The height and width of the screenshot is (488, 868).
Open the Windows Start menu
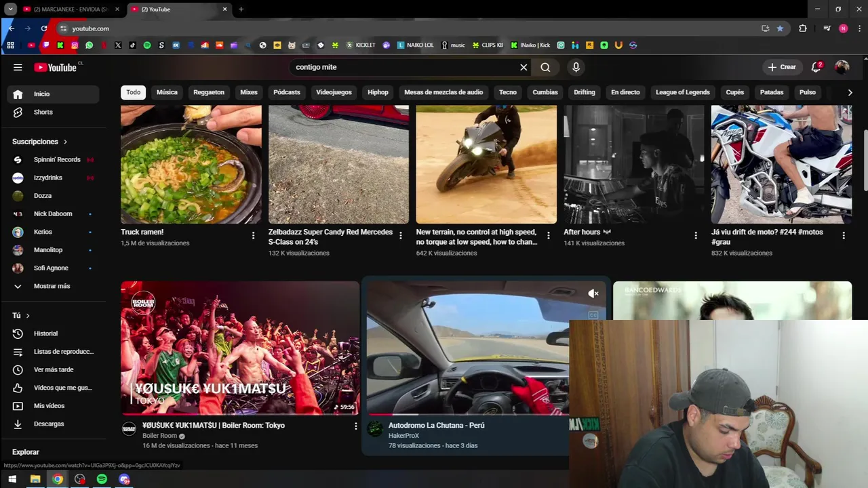12,479
